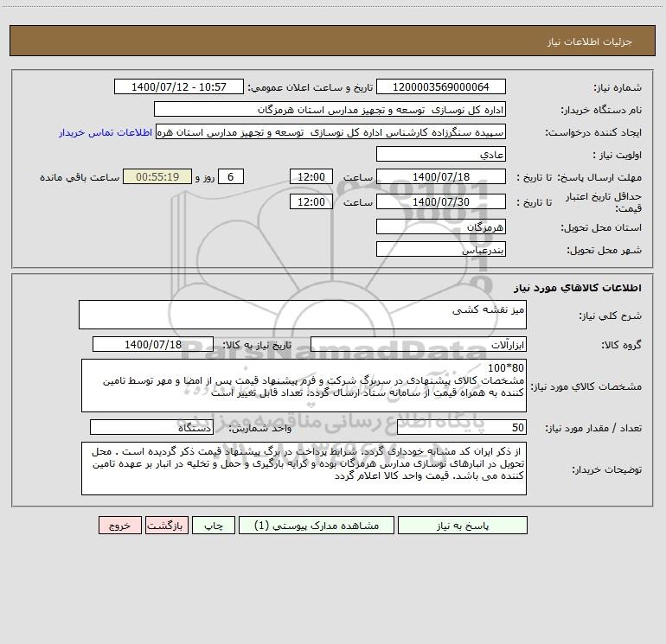Click the response deadline date 1400/07/18
Screen dimensions: 666x644
441,176
